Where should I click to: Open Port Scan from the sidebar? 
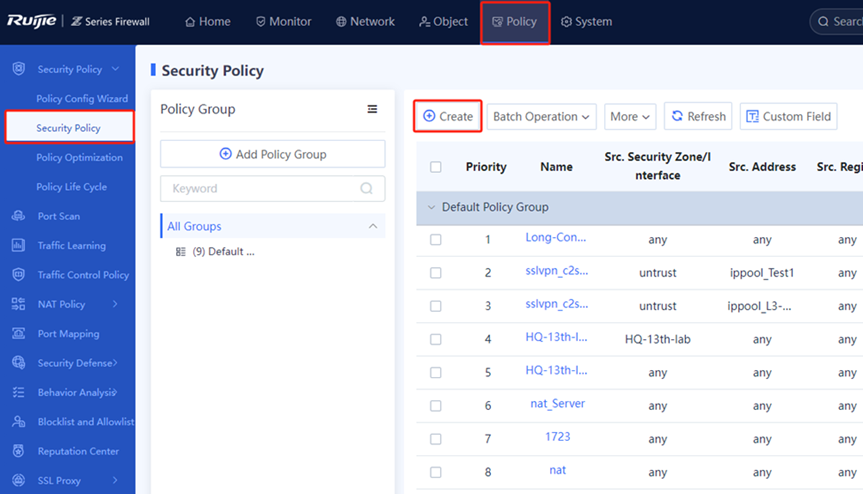[x=58, y=216]
